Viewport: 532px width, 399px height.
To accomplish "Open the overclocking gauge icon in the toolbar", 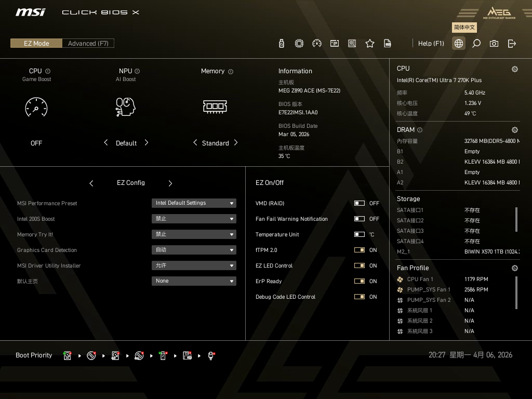I will coord(316,44).
